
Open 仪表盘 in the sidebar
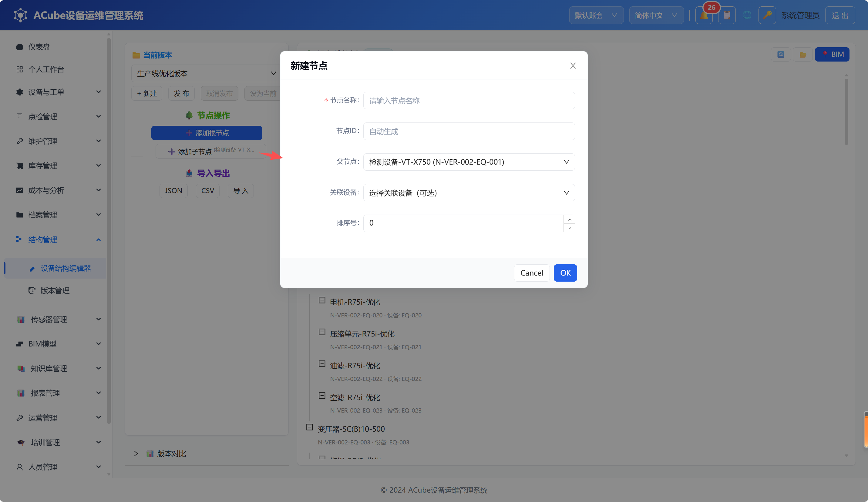coord(55,47)
